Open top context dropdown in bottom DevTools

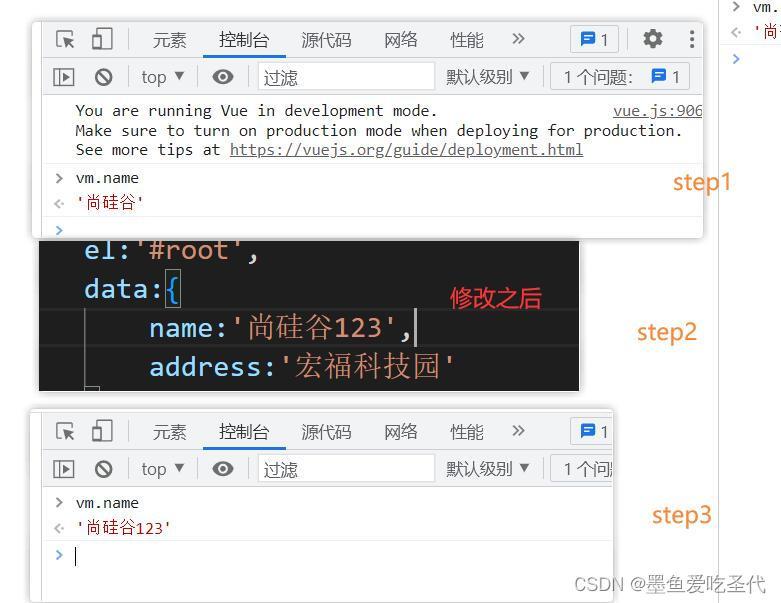point(163,469)
